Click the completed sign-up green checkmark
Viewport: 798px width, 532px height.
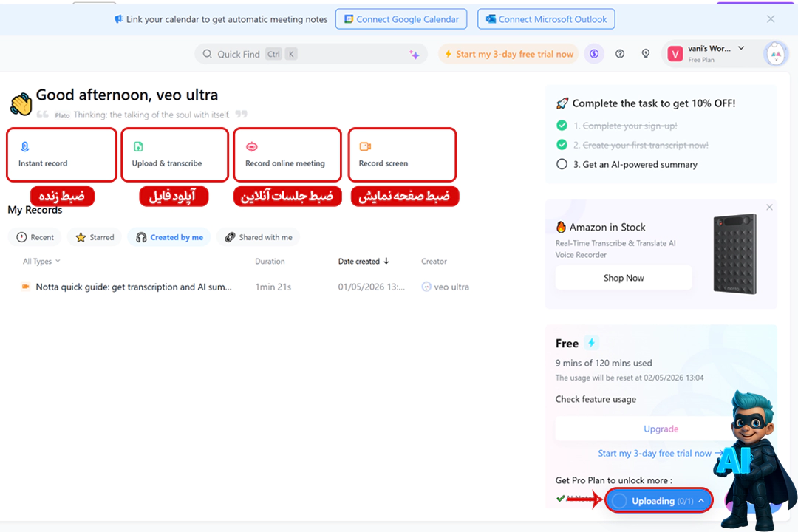(562, 126)
